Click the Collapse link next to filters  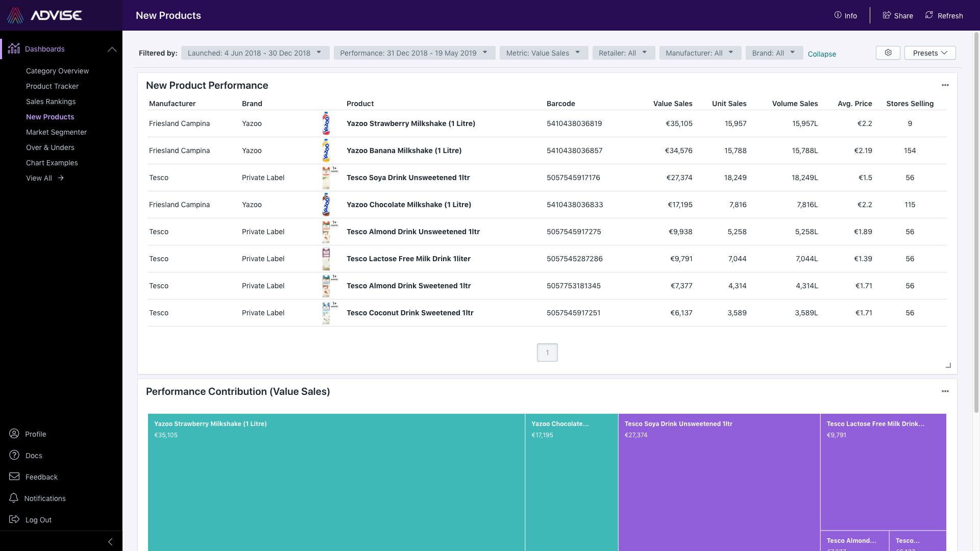(821, 54)
